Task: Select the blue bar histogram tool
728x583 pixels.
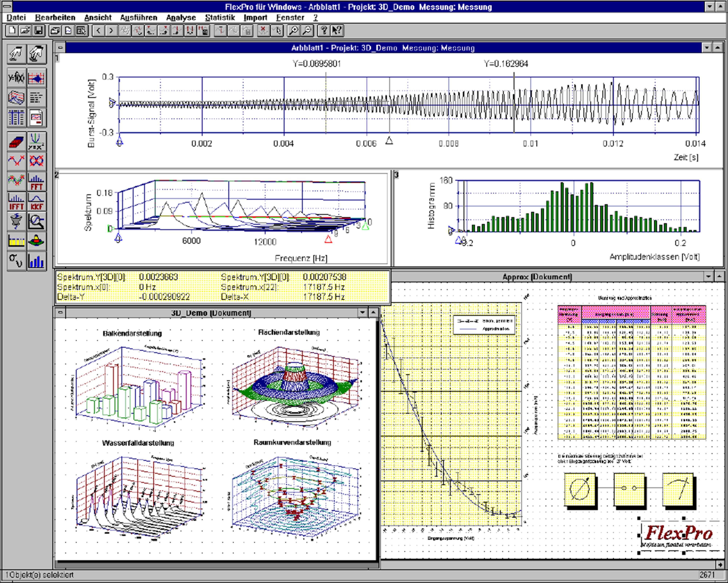Action: click(36, 261)
